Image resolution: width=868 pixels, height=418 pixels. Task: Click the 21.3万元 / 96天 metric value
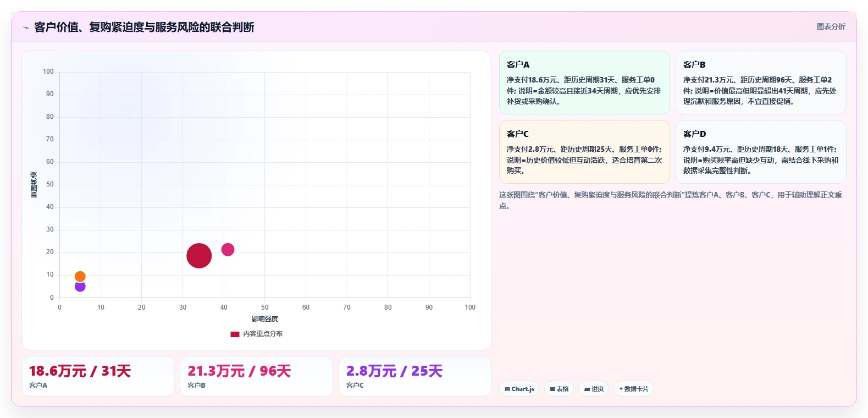pyautogui.click(x=239, y=371)
